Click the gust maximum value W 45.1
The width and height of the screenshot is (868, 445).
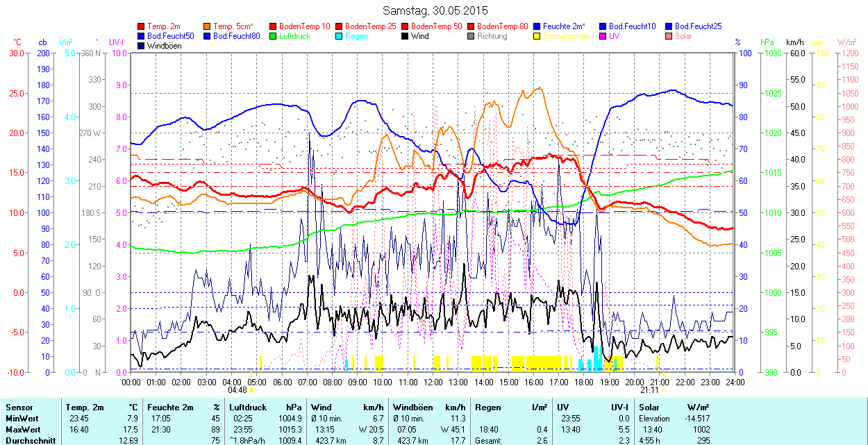[452, 430]
